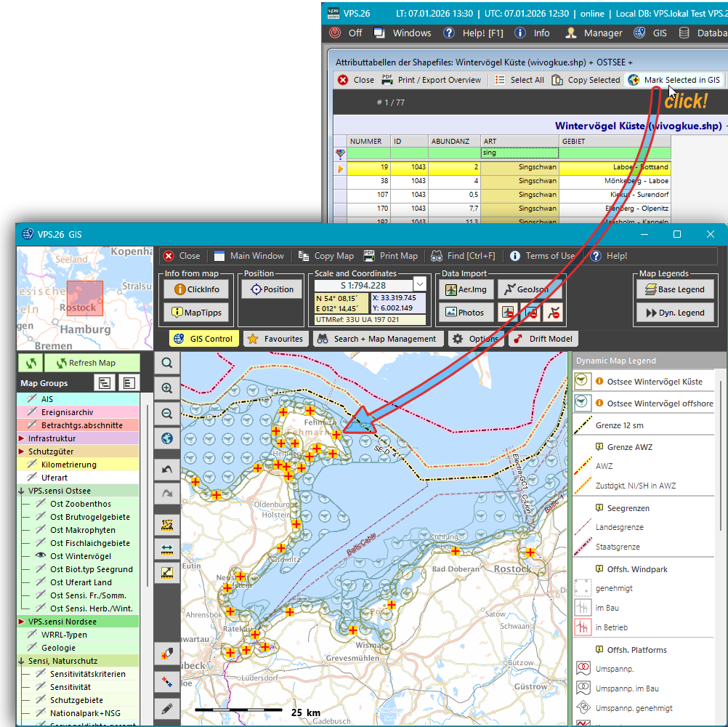This screenshot has height=727, width=728.
Task: Collapse the VPS.sensi Ostsee group
Action: point(22,491)
